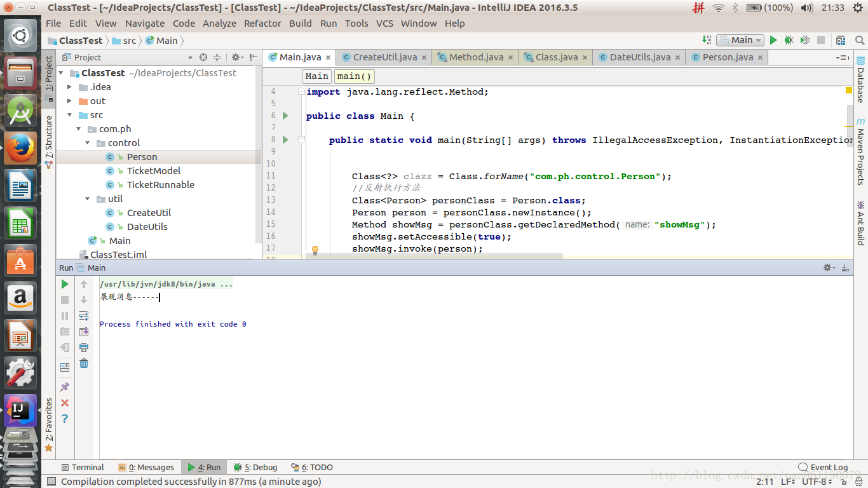
Task: Open the VCS menu
Action: [384, 24]
